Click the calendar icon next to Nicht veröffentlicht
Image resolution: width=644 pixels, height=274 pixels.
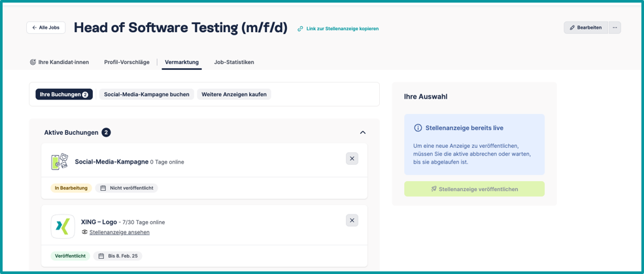(x=103, y=188)
